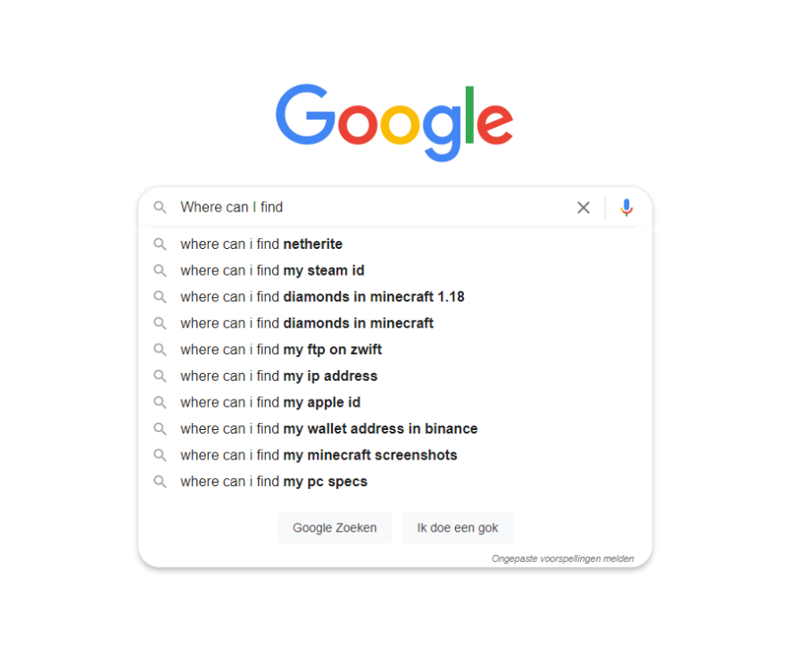Click the microphone voice search icon
The image size is (812, 645).
(x=626, y=208)
